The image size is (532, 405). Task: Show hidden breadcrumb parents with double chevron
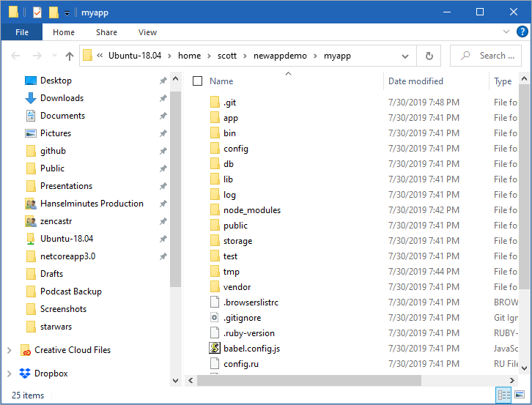tap(100, 55)
